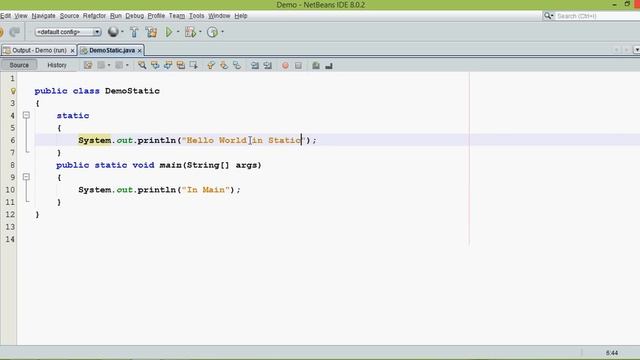Click line number 10 in gutter
640x360 pixels.
(x=10, y=190)
